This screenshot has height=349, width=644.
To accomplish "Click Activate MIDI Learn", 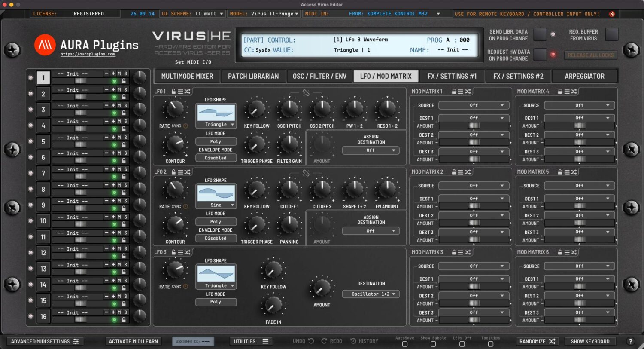I will 134,341.
